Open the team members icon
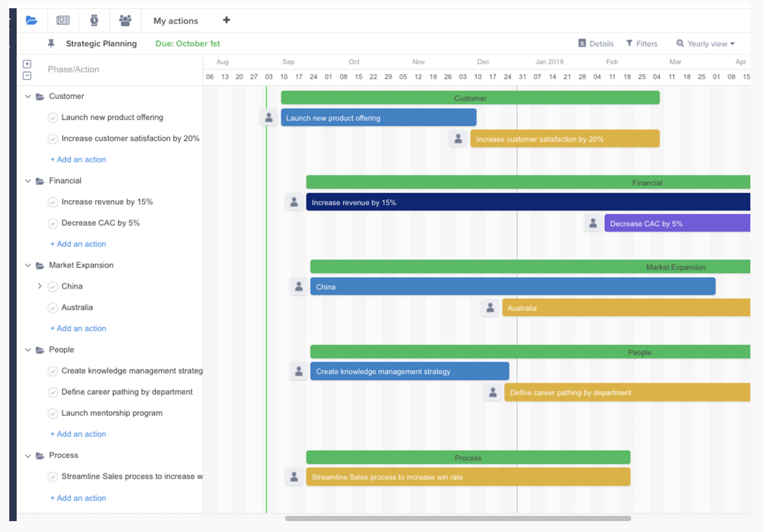This screenshot has width=764, height=532. click(125, 21)
